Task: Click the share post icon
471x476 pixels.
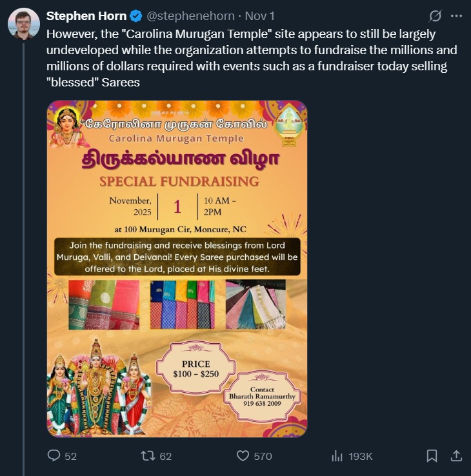Action: point(456,456)
